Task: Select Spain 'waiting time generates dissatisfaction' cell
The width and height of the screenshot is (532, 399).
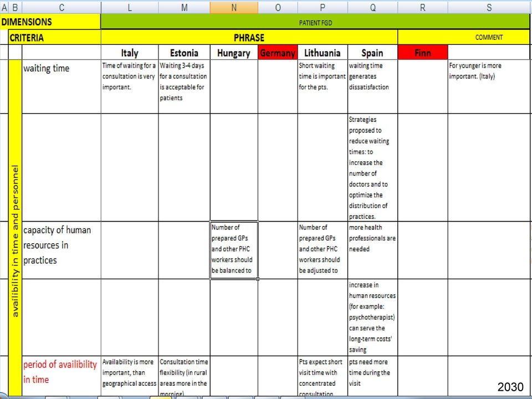Action: coord(372,86)
